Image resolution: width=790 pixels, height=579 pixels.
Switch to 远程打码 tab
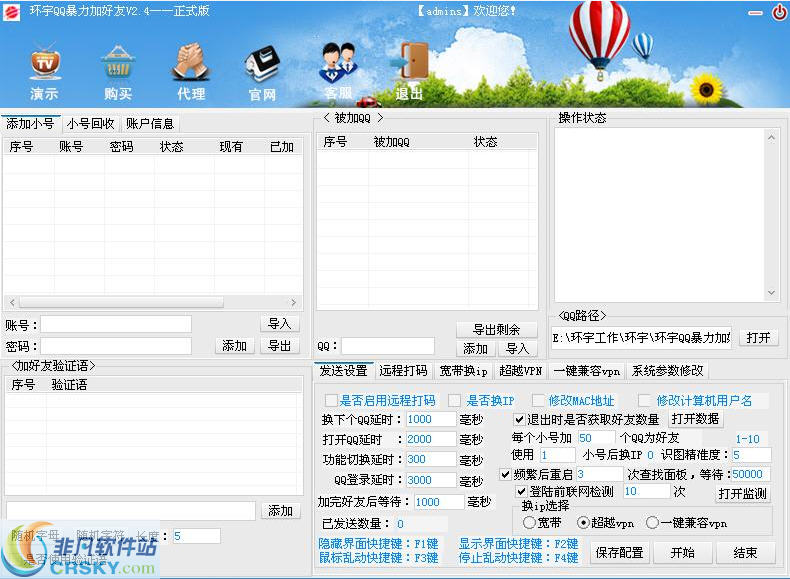click(404, 370)
